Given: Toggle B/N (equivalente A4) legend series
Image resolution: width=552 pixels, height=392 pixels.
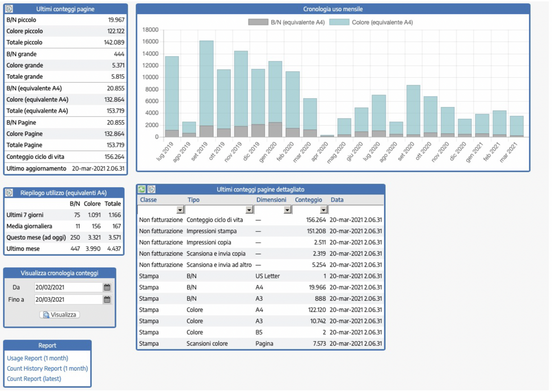Looking at the screenshot, I should pos(286,22).
